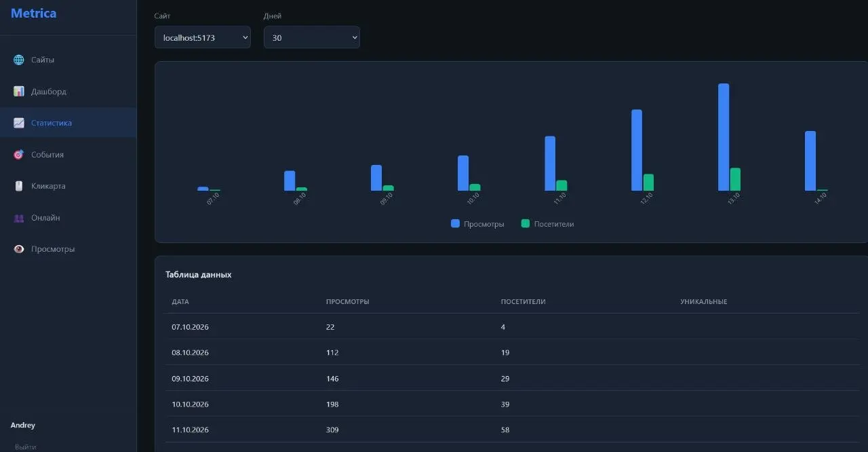Viewport: 868px width, 452px height.
Task: Click the ПОСЕТИТЕЛИ column header
Action: point(524,301)
